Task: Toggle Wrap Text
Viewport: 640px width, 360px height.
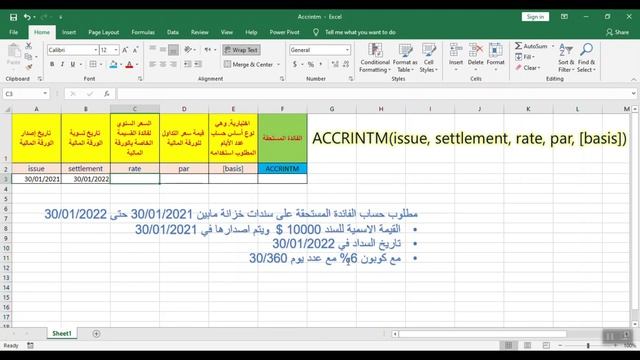Action: (x=241, y=50)
